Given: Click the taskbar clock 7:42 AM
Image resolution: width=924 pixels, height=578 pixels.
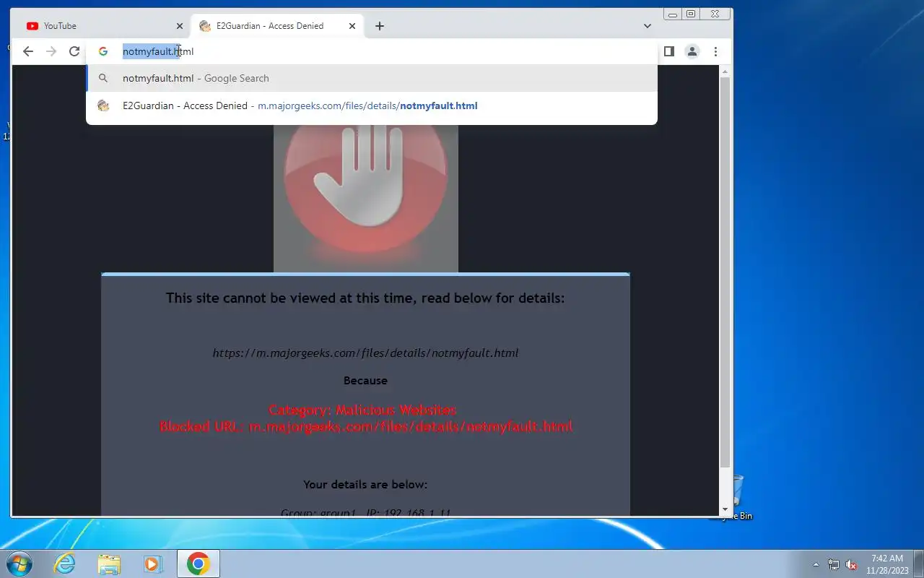Looking at the screenshot, I should pos(887,558).
